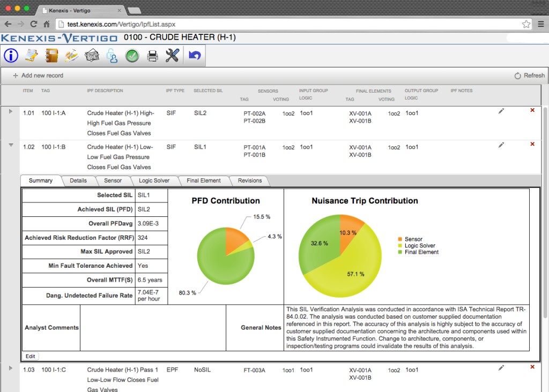Collapse the expanded row 1.02
Image resolution: width=549 pixels, height=392 pixels.
(x=11, y=145)
